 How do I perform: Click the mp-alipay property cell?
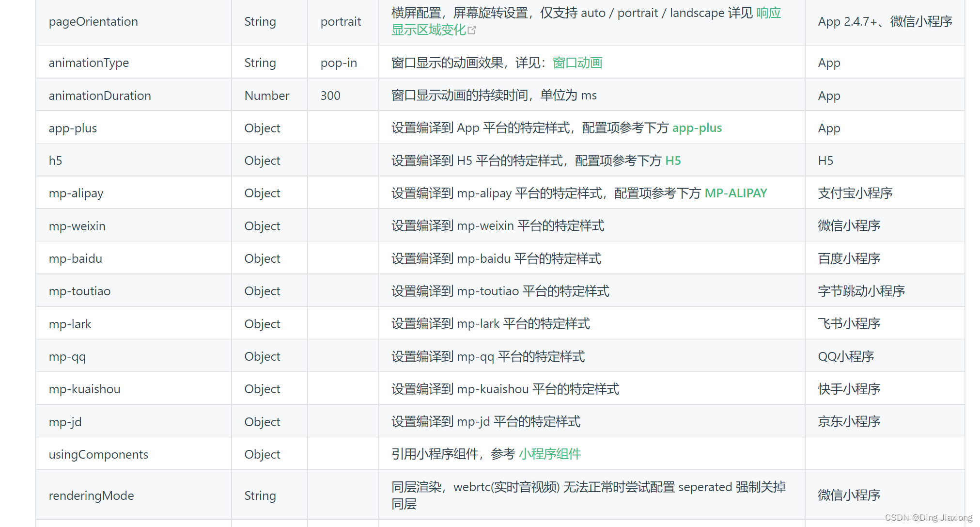click(134, 193)
